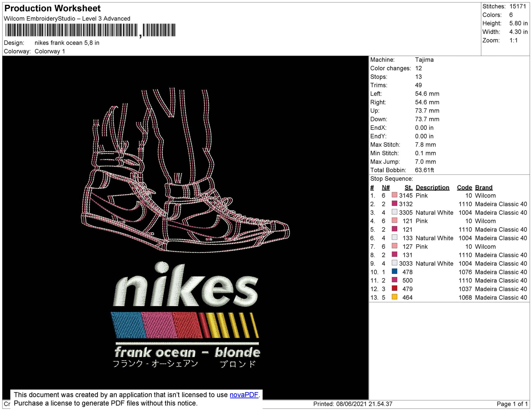Click the Description column header

432,187
